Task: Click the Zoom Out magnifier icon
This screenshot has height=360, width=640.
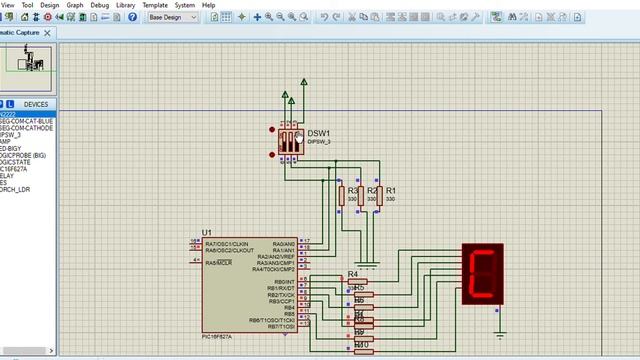Action: pyautogui.click(x=280, y=17)
